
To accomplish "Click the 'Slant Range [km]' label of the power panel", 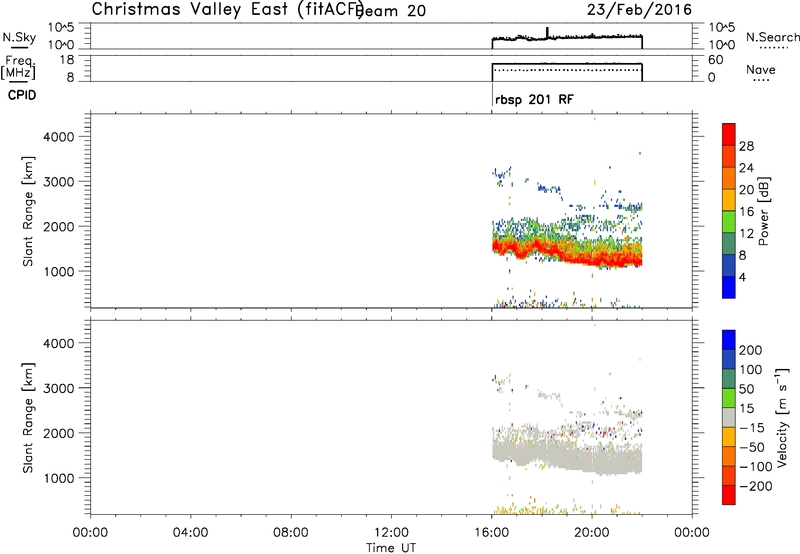I will tap(28, 211).
